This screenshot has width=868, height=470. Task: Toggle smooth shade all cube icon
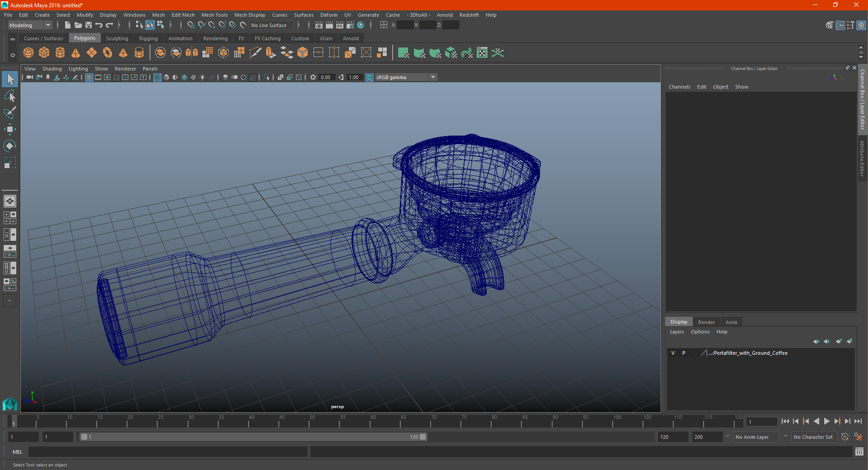166,77
